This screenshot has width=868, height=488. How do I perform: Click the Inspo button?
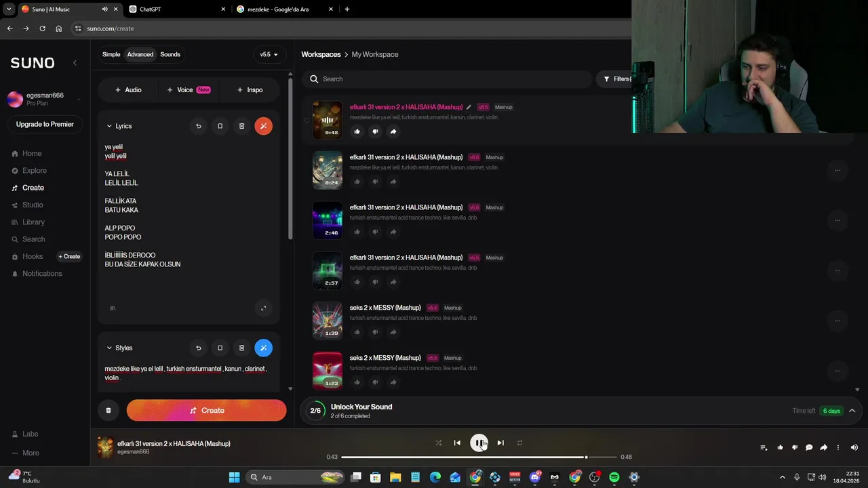click(250, 89)
